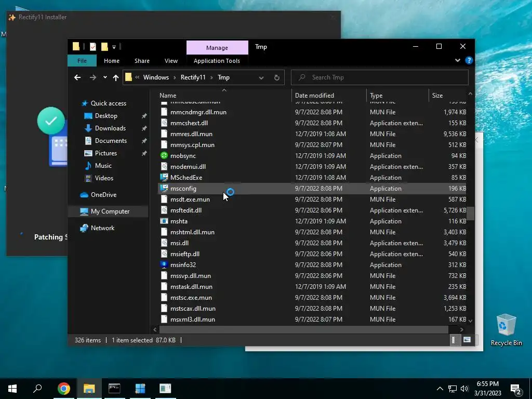This screenshot has width=532, height=399.
Task: Click the horizontal scrollbar thumb
Action: 303,329
